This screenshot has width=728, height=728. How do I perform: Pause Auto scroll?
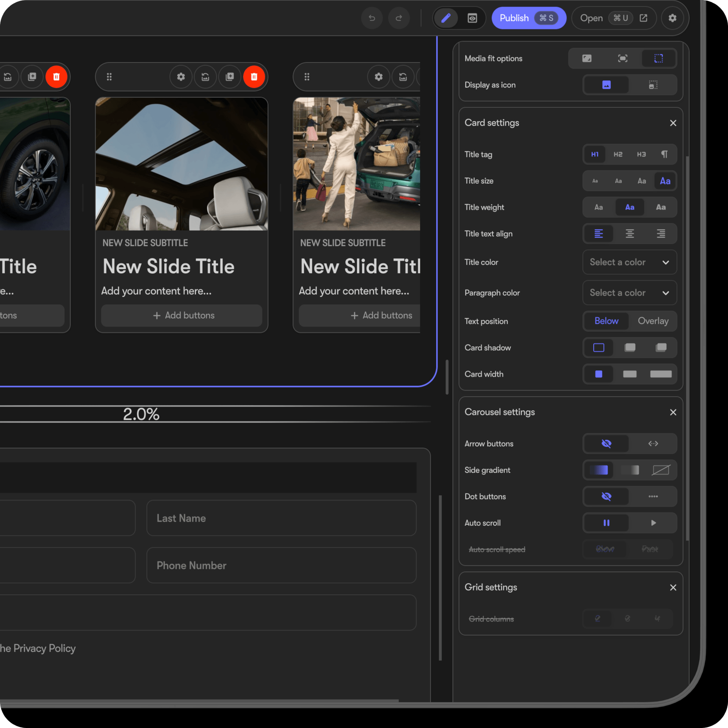click(606, 523)
